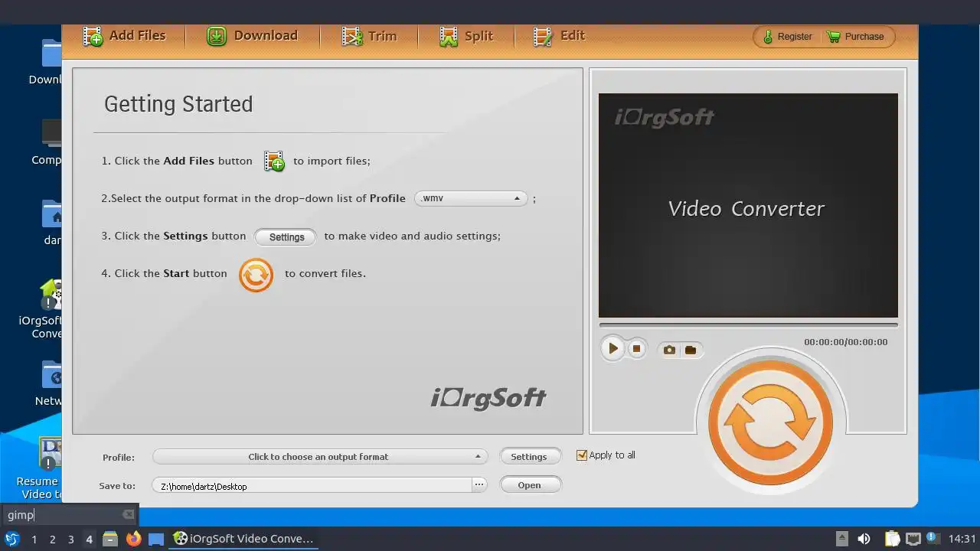Viewport: 980px width, 551px height.
Task: Open the snapshot folder icon
Action: (691, 350)
